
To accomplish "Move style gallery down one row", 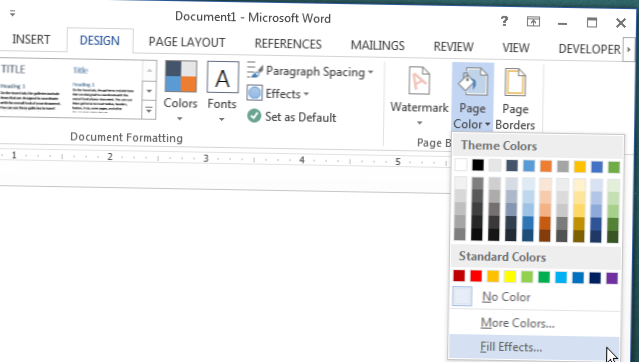I will [149, 91].
